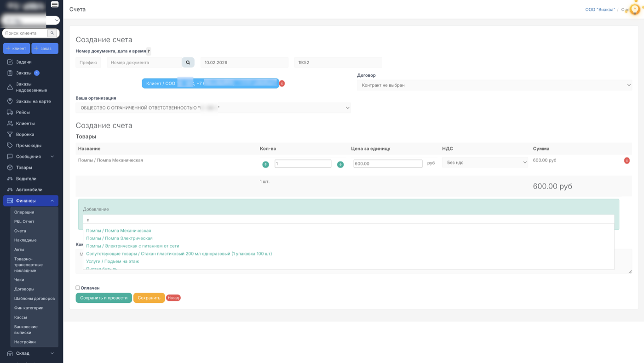Click the Цена за единицу input field
This screenshot has height=363, width=644.
387,164
